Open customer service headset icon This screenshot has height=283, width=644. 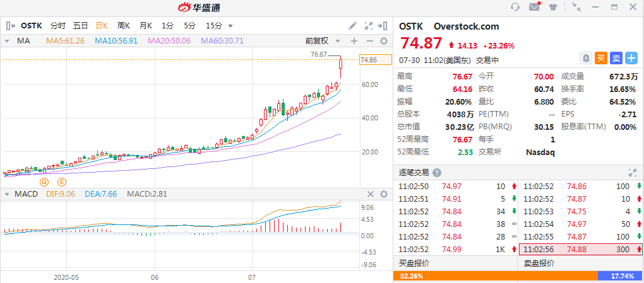[515, 7]
